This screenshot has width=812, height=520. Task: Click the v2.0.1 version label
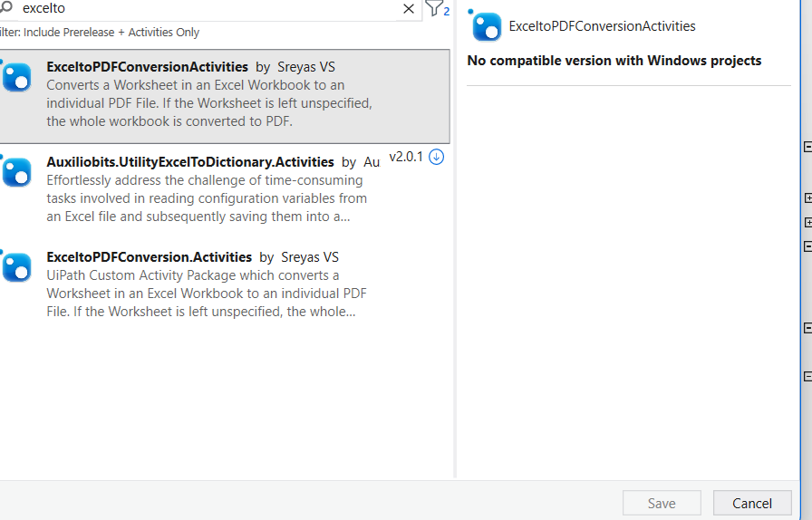pyautogui.click(x=406, y=157)
